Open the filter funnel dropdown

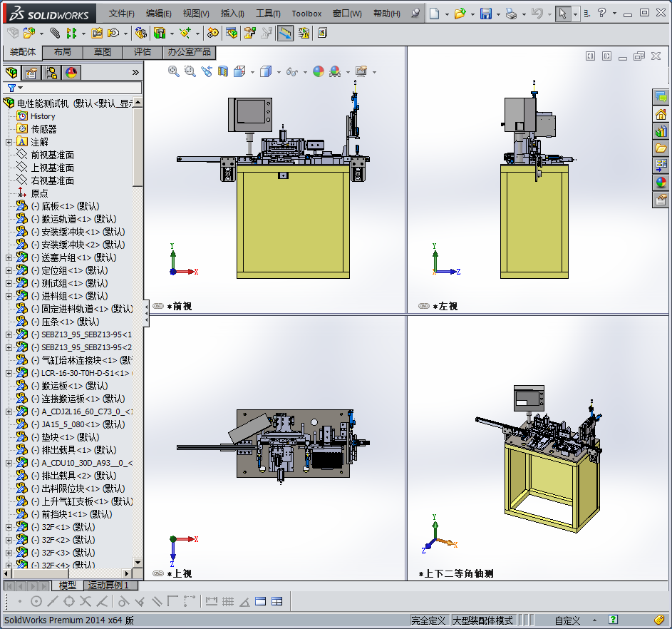pos(15,88)
